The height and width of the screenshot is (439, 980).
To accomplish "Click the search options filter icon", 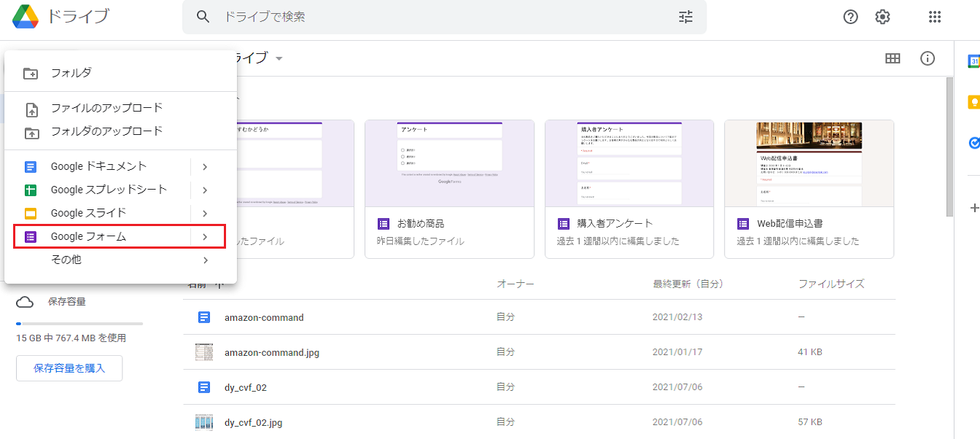I will click(x=685, y=17).
